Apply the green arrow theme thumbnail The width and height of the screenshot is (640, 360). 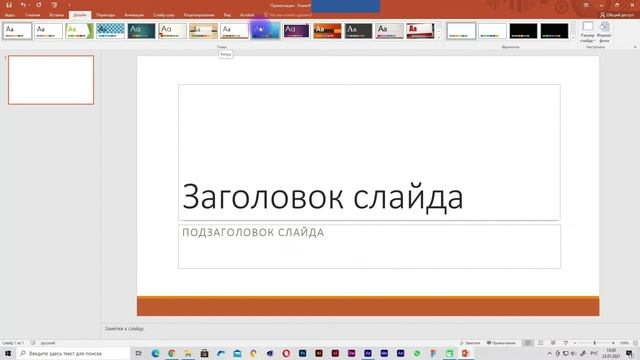pyautogui.click(x=80, y=31)
